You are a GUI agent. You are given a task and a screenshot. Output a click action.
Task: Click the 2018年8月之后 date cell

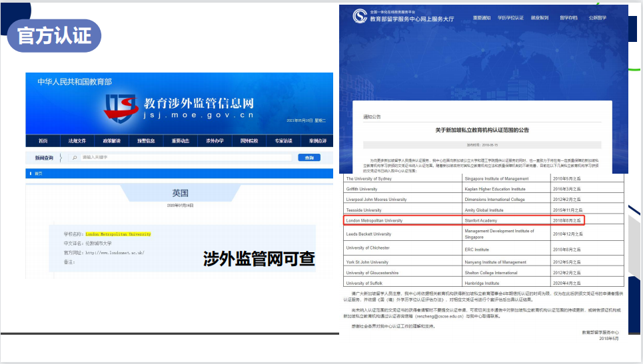coord(567,221)
